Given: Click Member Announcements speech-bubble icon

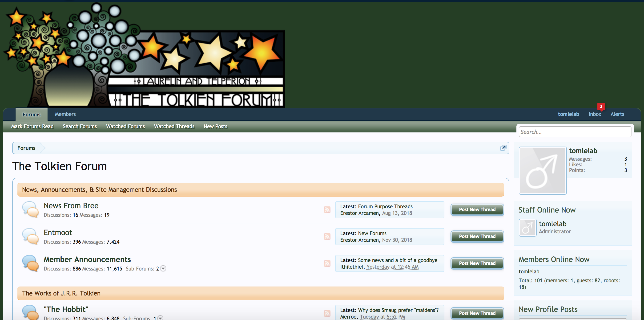Looking at the screenshot, I should click(30, 263).
